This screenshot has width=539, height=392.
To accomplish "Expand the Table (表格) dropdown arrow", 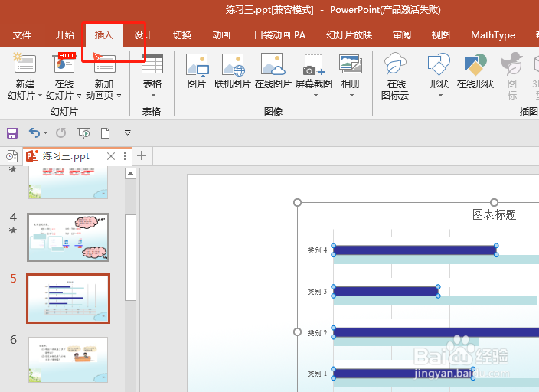I will (153, 95).
